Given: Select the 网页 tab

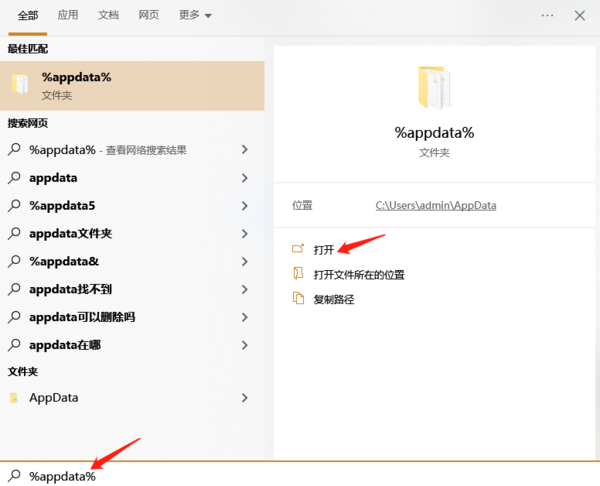Looking at the screenshot, I should coord(148,16).
